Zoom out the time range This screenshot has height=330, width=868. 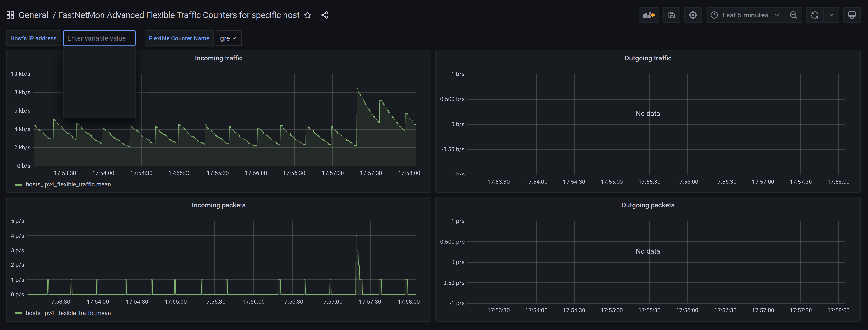pyautogui.click(x=794, y=15)
